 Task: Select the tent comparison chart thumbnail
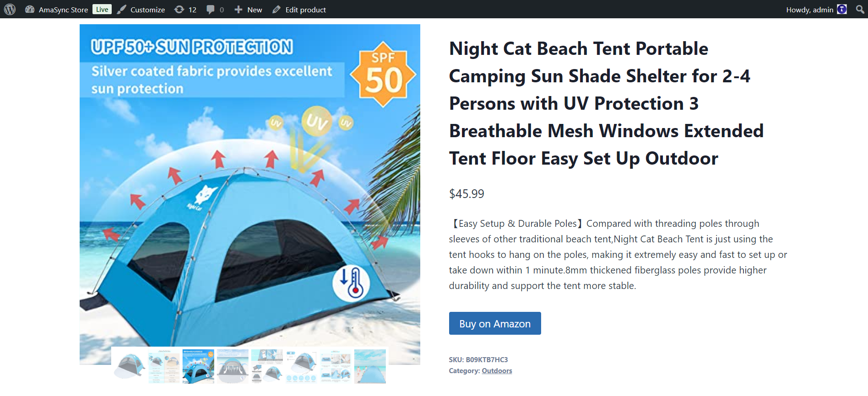[x=164, y=366]
